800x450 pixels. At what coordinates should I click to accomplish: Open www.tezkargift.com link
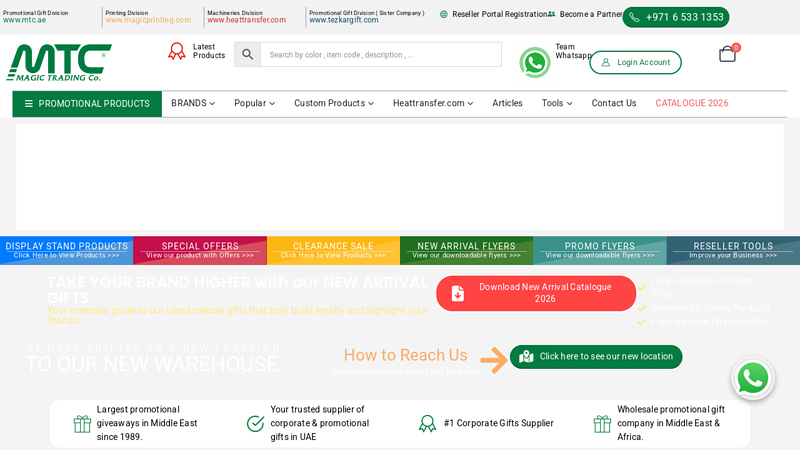344,20
